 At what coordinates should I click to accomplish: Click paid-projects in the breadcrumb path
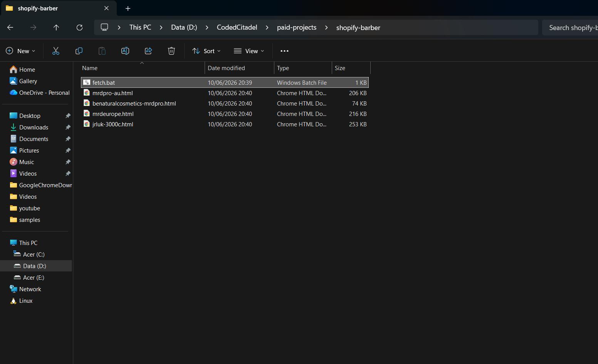[297, 27]
